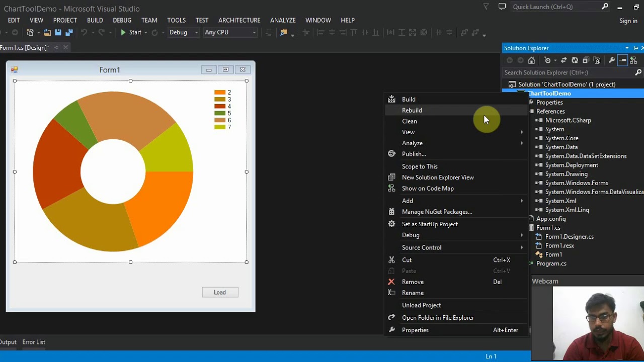Click the Load button on Form1

(220, 292)
